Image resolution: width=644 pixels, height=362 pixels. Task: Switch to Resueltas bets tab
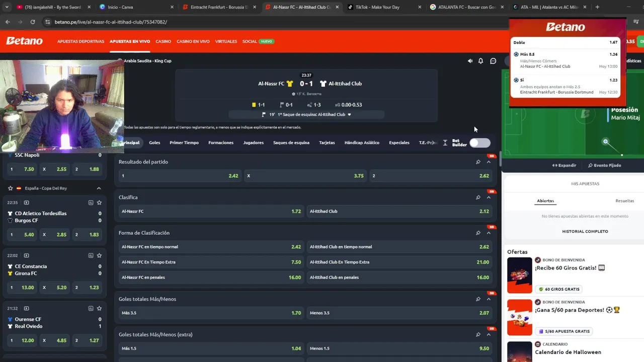[624, 201]
